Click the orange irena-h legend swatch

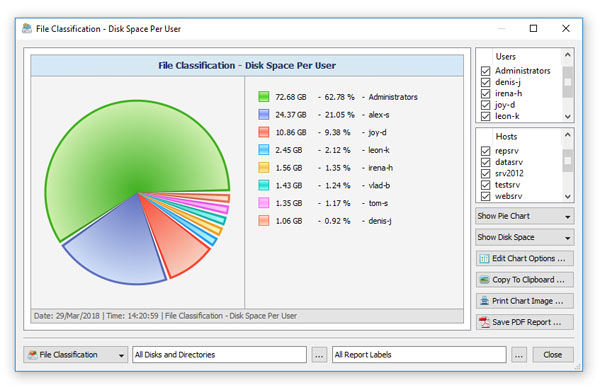(x=264, y=168)
